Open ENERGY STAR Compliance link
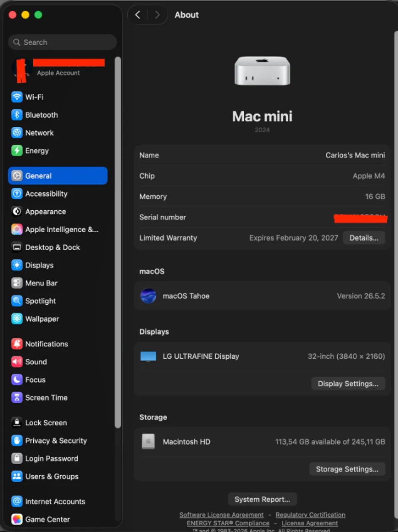Screen dimensions: 398x532 coord(228,523)
